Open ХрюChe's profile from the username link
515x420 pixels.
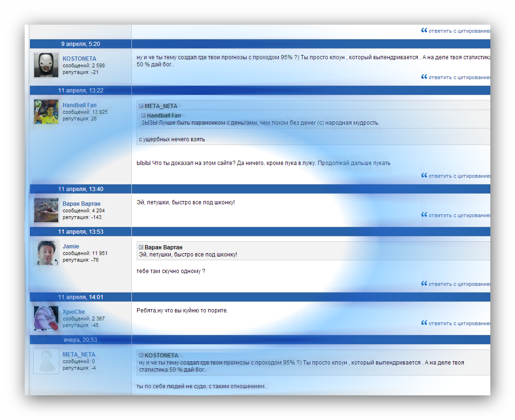click(x=74, y=311)
